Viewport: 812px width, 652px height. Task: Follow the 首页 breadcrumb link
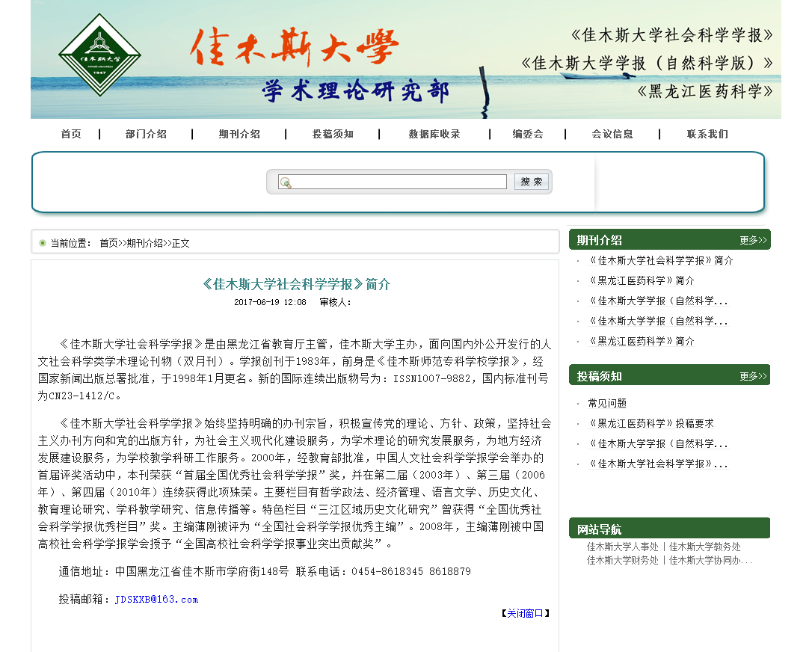coord(108,244)
